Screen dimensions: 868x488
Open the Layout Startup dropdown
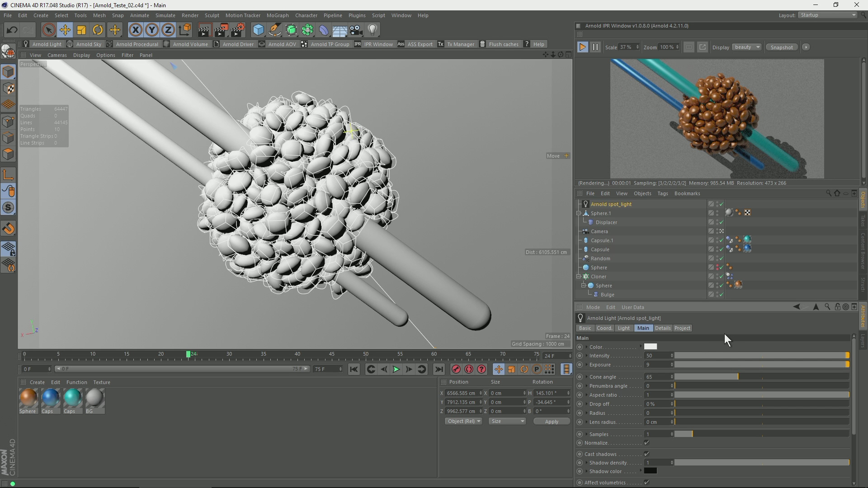(x=827, y=15)
